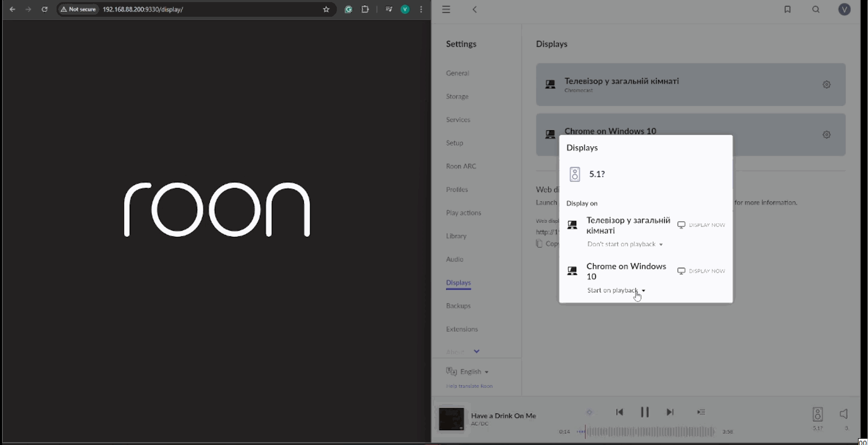
Task: Open settings gear for Chrome on Windows 10
Action: click(x=826, y=135)
